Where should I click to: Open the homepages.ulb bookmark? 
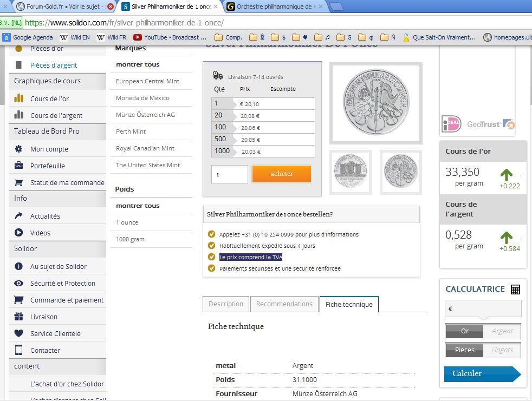pyautogui.click(x=508, y=37)
